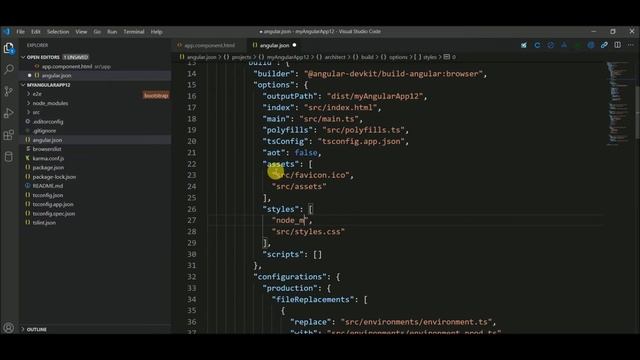This screenshot has height=360, width=640.
Task: Open the Search view in activity bar
Action: [x=9, y=69]
